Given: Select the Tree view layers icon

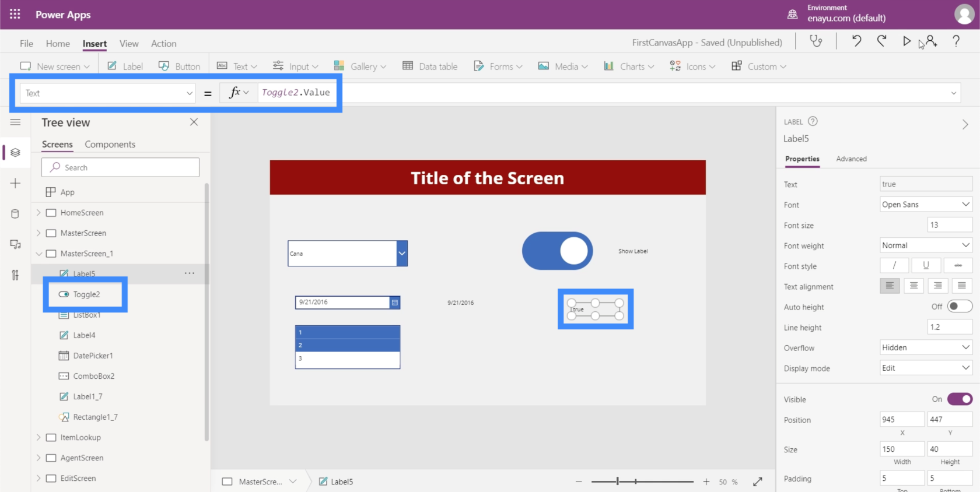Looking at the screenshot, I should (x=15, y=153).
